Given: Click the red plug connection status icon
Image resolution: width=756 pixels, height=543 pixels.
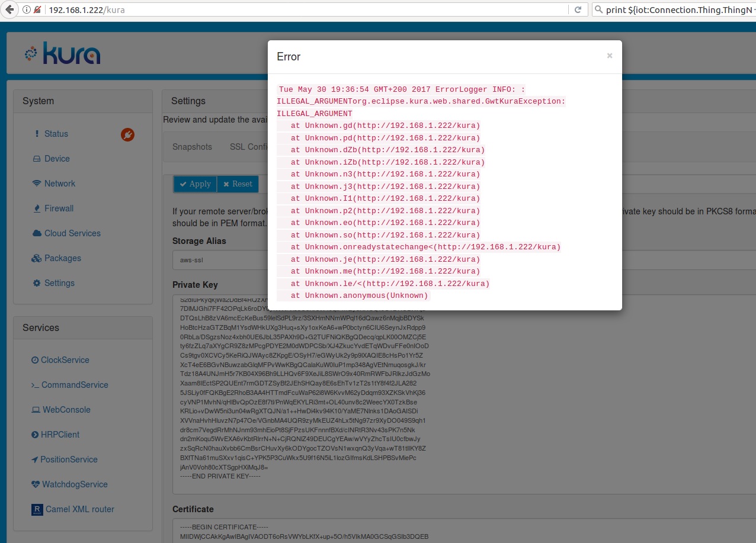Looking at the screenshot, I should coord(127,135).
